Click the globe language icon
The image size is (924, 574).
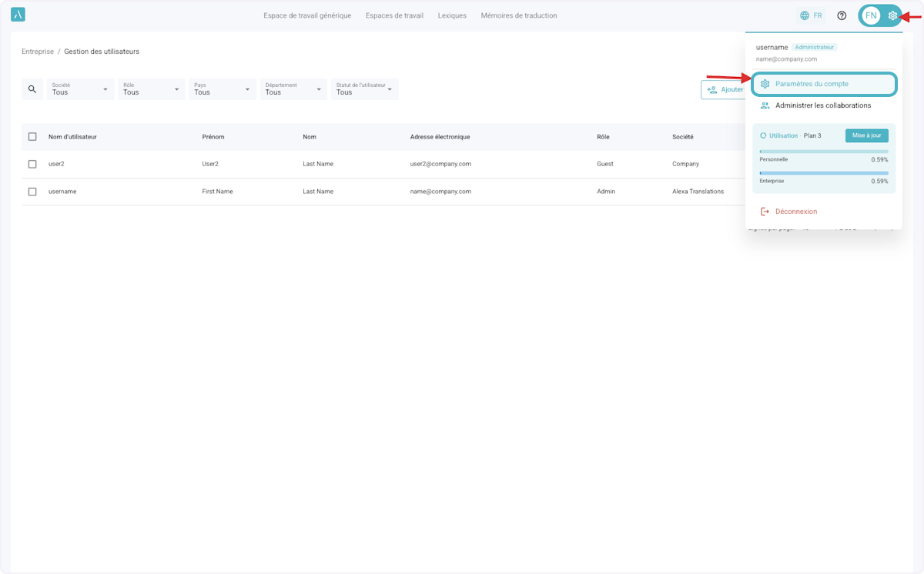805,15
